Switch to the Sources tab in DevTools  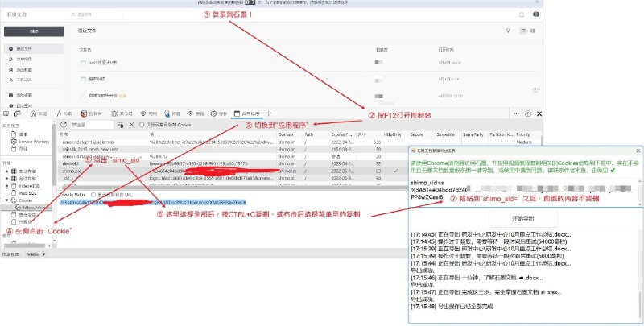pos(122,113)
